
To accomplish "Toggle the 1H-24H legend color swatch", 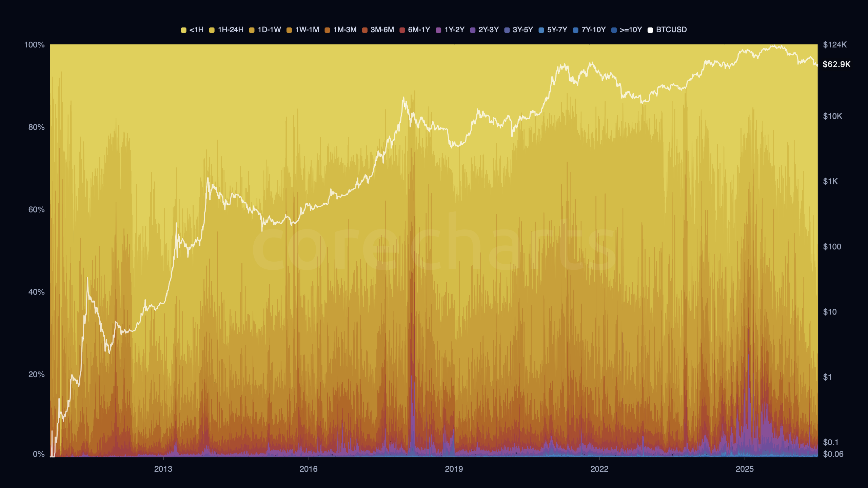I will (x=212, y=30).
